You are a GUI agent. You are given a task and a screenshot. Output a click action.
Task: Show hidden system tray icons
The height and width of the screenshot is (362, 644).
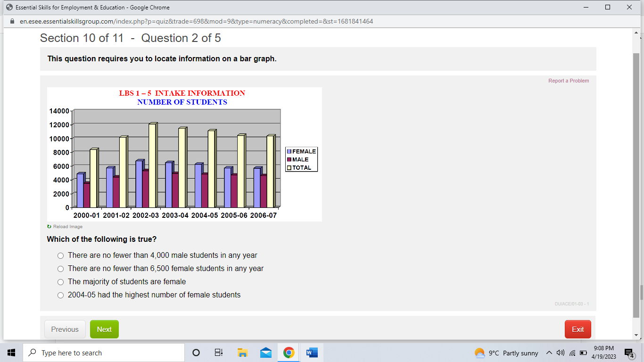[549, 353]
